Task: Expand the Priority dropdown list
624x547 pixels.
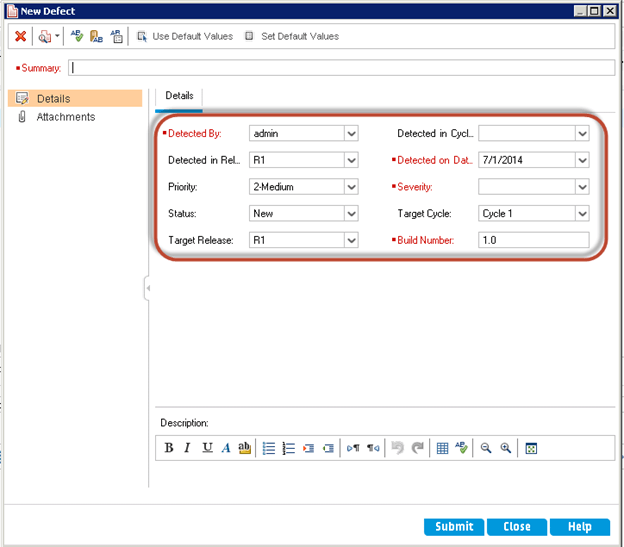Action: click(351, 187)
